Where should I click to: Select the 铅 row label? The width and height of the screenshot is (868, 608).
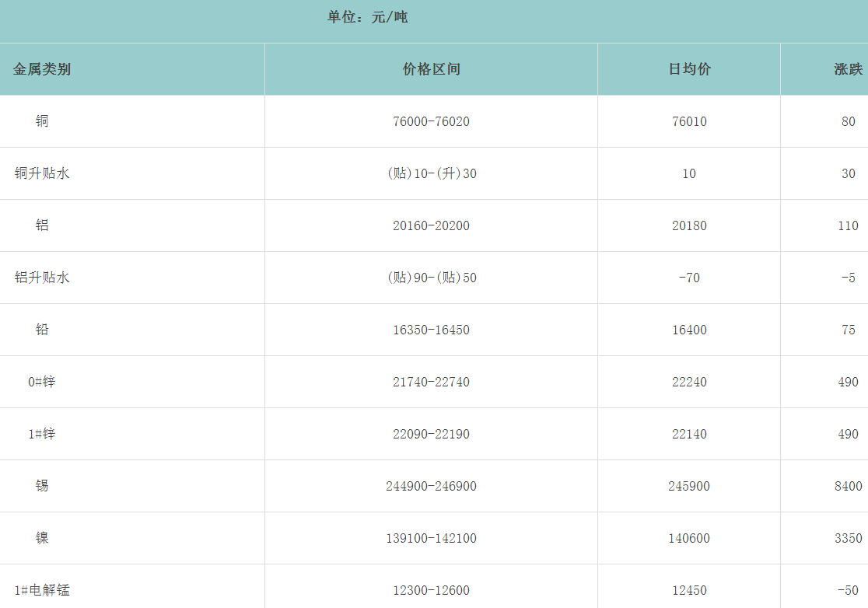click(42, 330)
